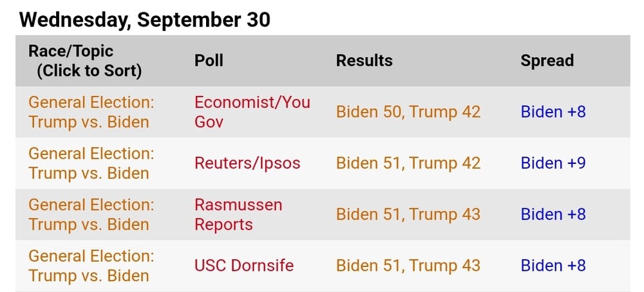Click the Biden 51, Trump 42 result
Viewport: 644px width, 292px height.
click(408, 163)
